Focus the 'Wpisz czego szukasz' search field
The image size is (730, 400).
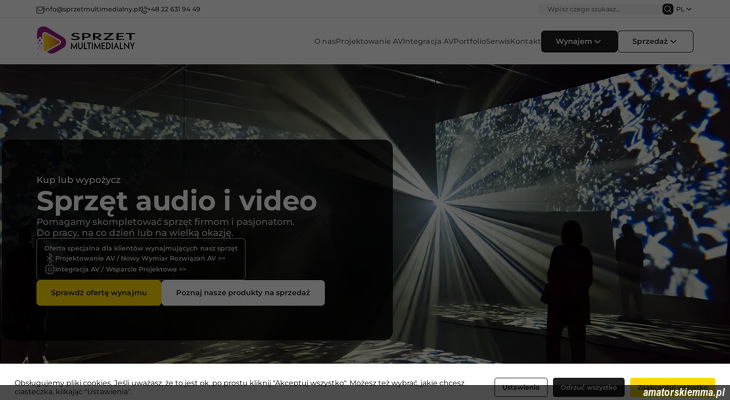[x=600, y=9]
